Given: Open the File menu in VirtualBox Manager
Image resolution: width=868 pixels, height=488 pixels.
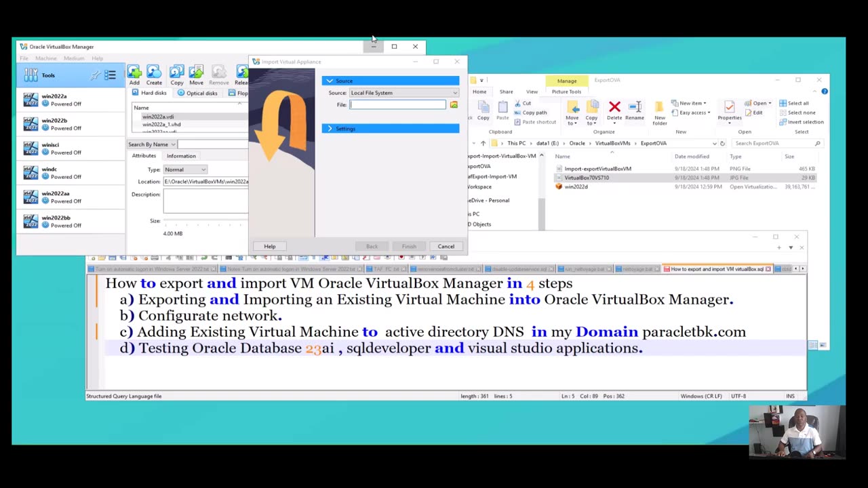Looking at the screenshot, I should [x=24, y=58].
